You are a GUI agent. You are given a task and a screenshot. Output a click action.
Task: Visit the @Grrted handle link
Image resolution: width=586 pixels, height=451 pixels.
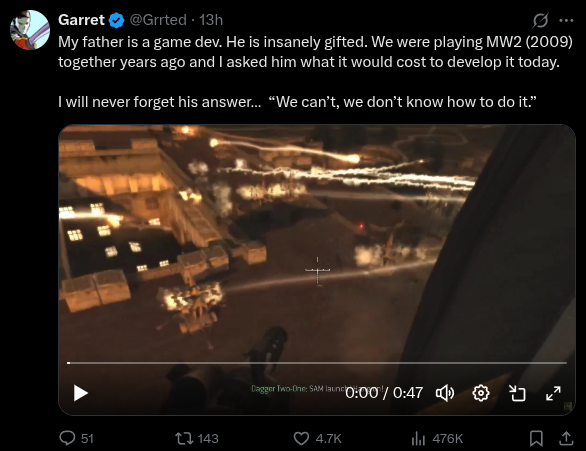(158, 20)
